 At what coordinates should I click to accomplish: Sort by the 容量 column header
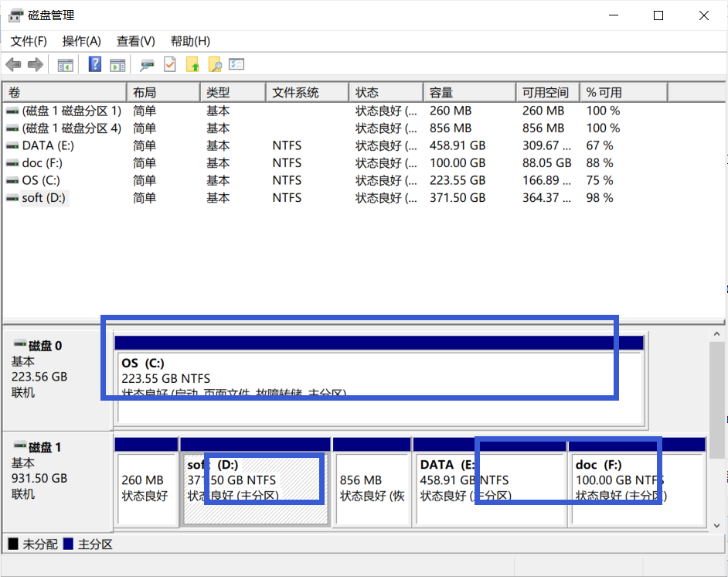point(469,93)
